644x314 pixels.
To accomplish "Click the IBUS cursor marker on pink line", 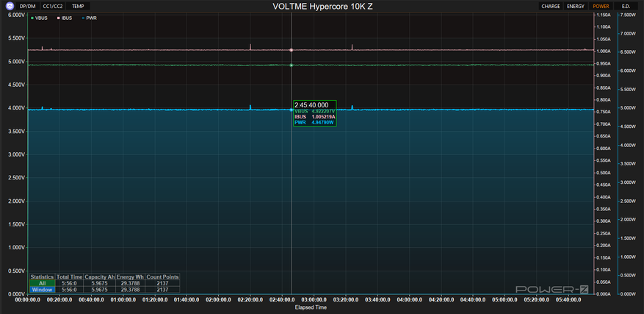I will tap(292, 50).
